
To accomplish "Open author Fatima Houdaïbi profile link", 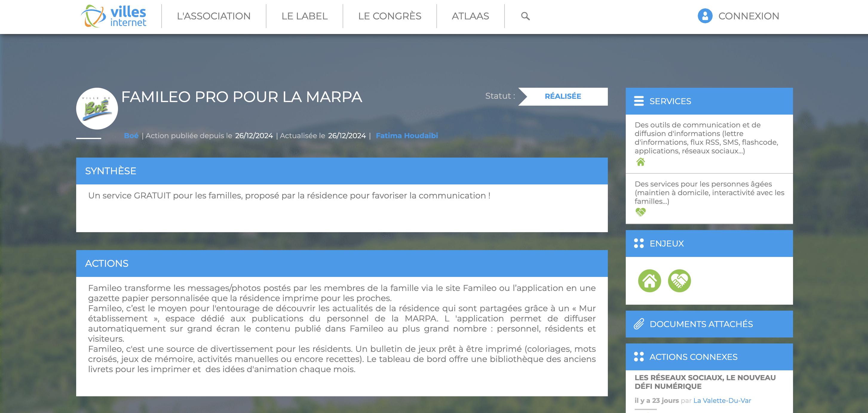I will tap(407, 136).
